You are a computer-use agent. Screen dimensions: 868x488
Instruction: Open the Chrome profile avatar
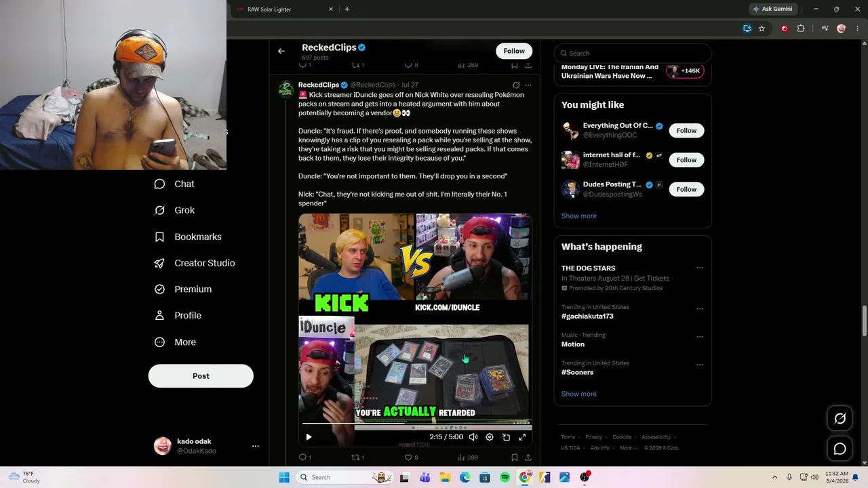[x=842, y=28]
